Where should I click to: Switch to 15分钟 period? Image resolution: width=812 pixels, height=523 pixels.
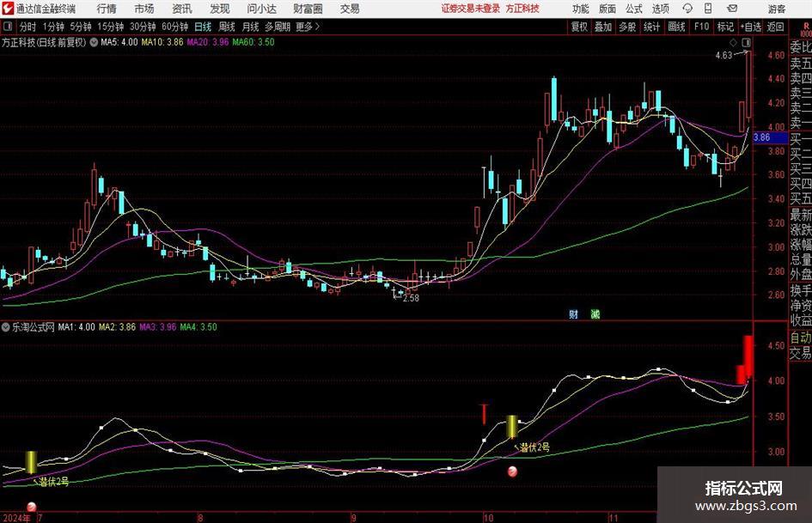[110, 27]
